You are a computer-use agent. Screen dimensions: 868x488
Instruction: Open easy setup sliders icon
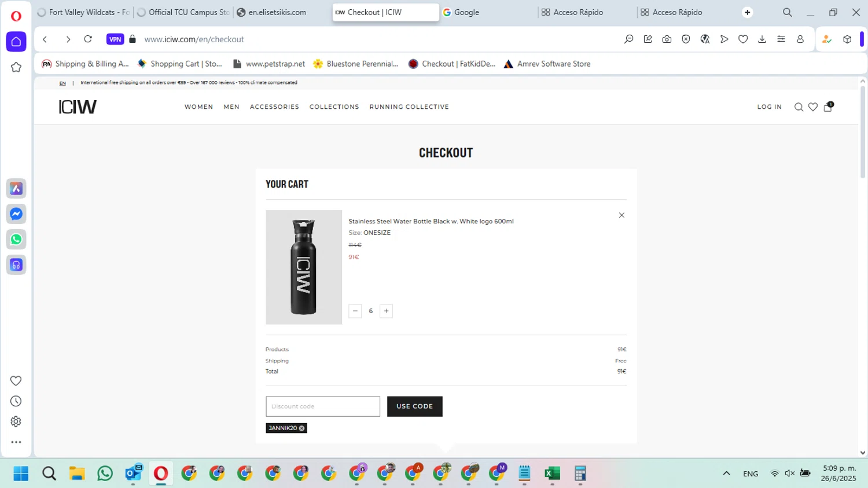tap(781, 39)
